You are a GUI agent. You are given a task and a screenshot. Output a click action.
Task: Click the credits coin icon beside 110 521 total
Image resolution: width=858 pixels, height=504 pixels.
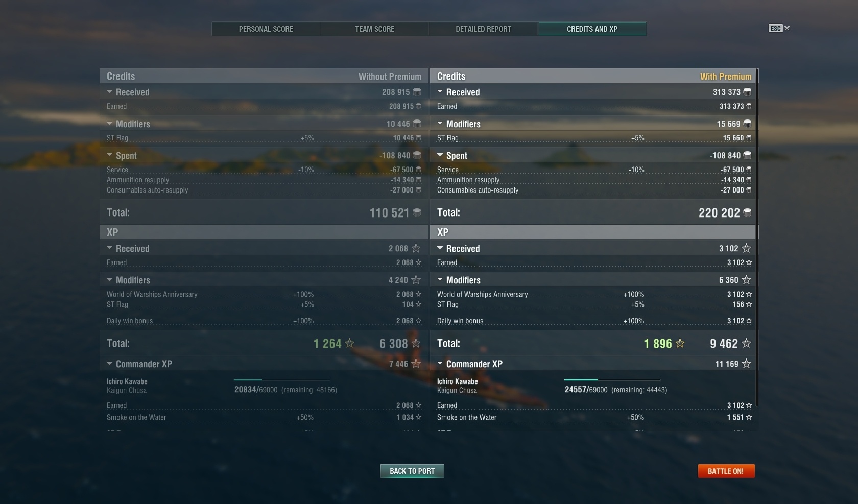click(417, 212)
